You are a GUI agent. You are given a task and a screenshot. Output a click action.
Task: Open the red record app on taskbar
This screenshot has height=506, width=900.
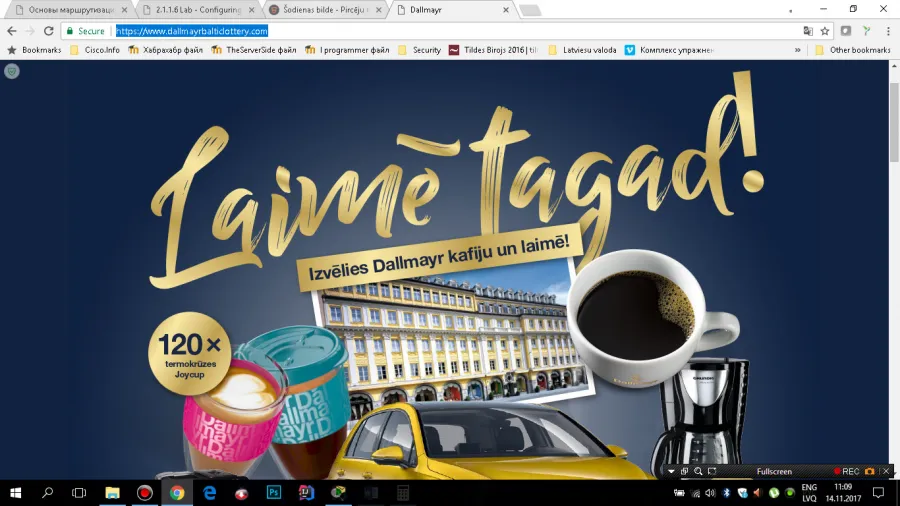(145, 492)
